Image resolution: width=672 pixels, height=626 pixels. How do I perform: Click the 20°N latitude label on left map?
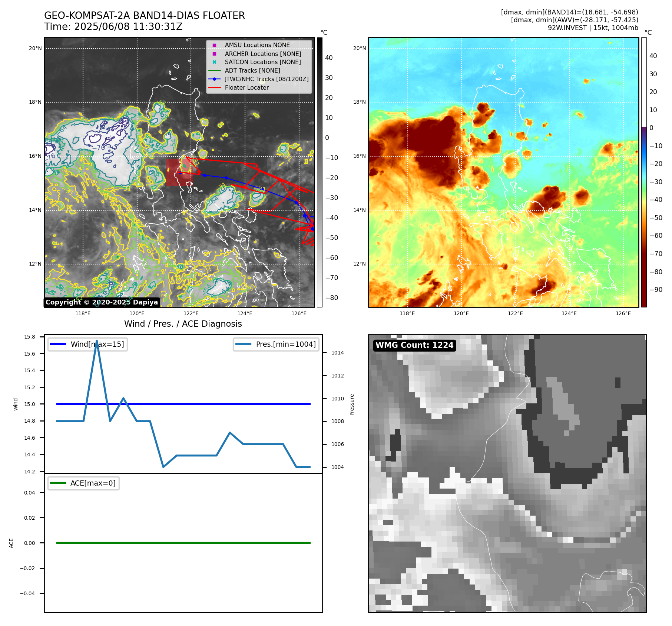coord(36,48)
